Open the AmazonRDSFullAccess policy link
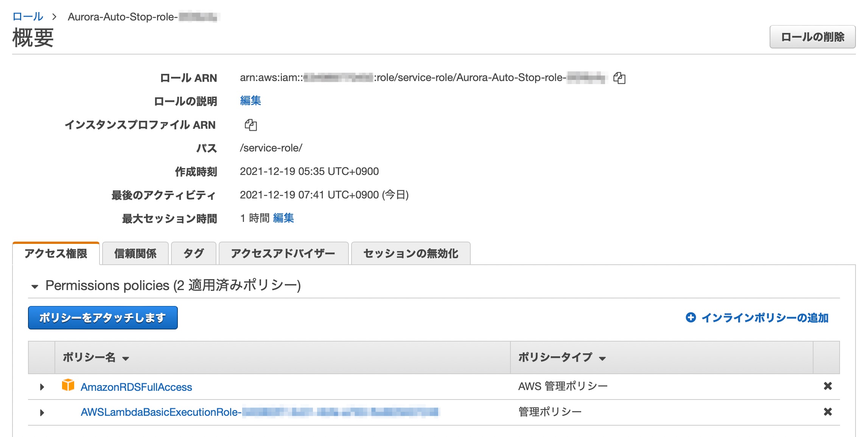The image size is (868, 437). [x=136, y=387]
